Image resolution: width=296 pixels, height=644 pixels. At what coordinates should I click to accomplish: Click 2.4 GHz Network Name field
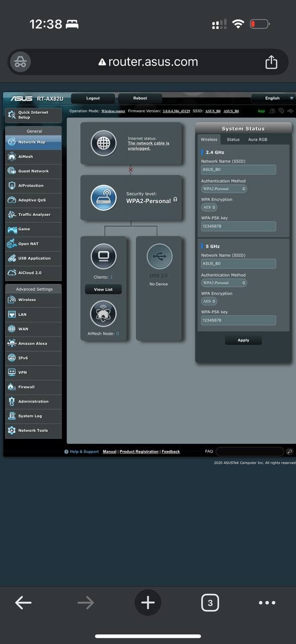pos(239,170)
